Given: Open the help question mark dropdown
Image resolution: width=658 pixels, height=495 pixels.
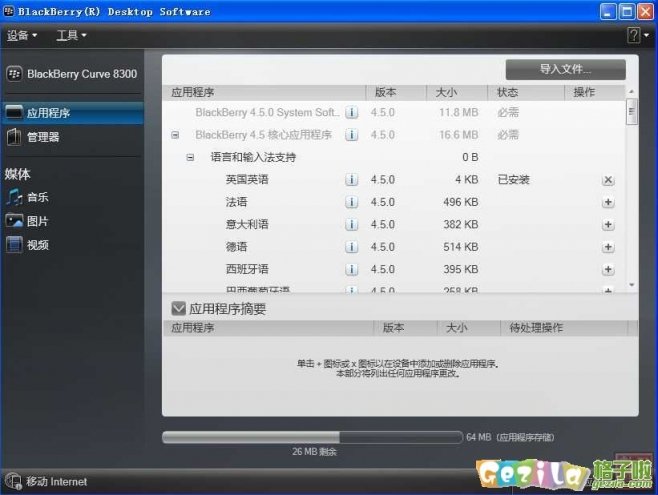Looking at the screenshot, I should point(637,35).
